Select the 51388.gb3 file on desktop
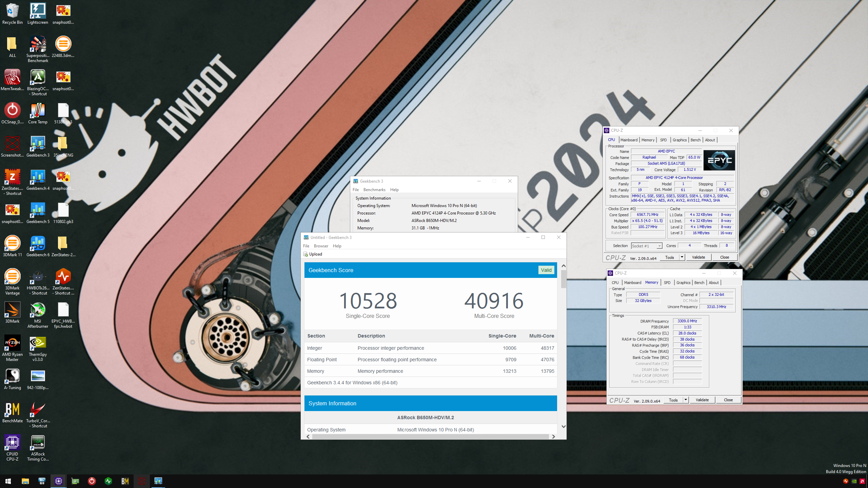 coord(63,114)
